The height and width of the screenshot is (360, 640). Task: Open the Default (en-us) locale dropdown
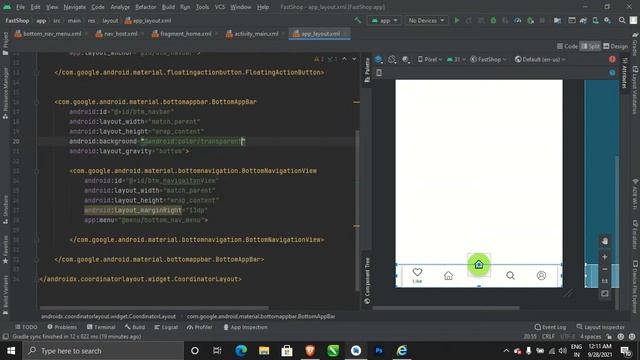[540, 60]
